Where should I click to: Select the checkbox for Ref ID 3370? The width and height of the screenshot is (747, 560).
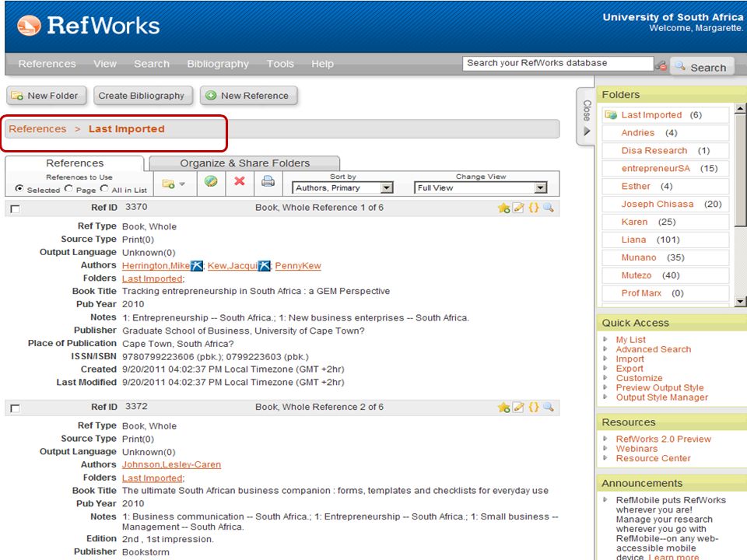[x=16, y=208]
